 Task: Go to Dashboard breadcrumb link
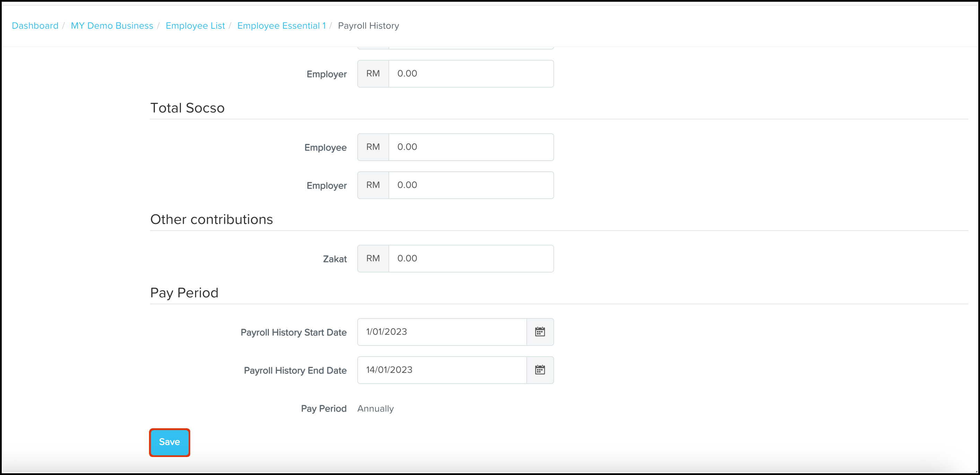click(35, 26)
